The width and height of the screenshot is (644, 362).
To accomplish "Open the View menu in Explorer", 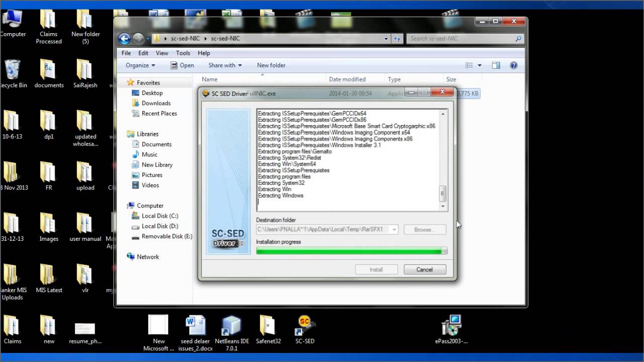I will click(x=162, y=53).
